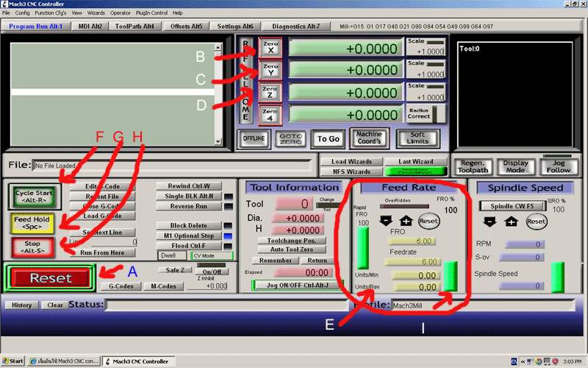The image size is (588, 368).
Task: Decrease feed rate override with the down arrow
Action: tap(385, 220)
